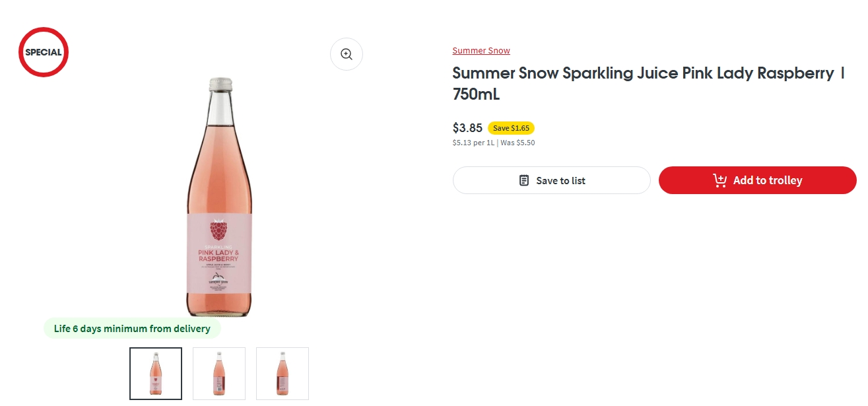Image resolution: width=868 pixels, height=406 pixels.
Task: Select the third bottle thumbnail
Action: coord(283,373)
